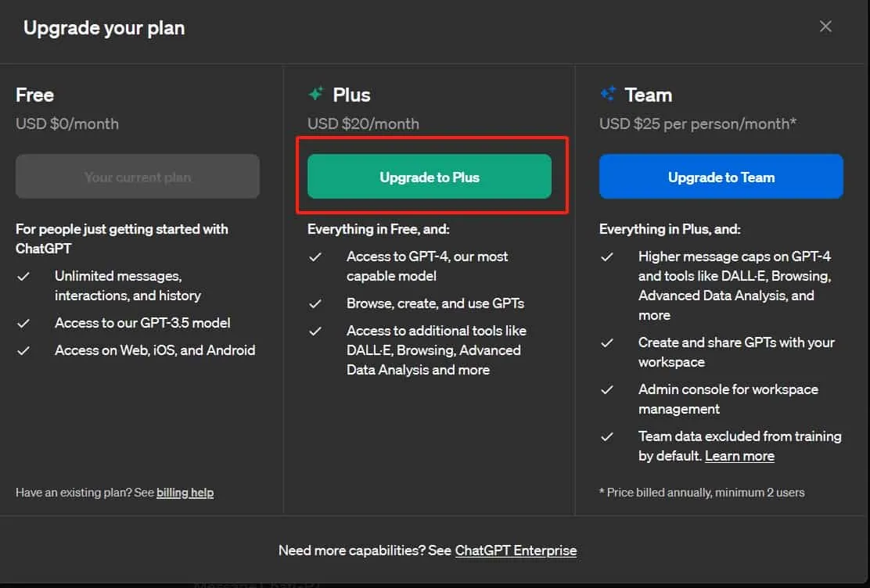Click the Team plan sparkle icon
This screenshot has width=870, height=588.
coord(609,93)
